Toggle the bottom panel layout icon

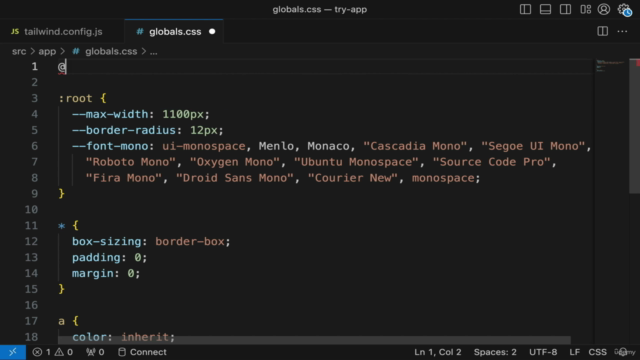[545, 9]
